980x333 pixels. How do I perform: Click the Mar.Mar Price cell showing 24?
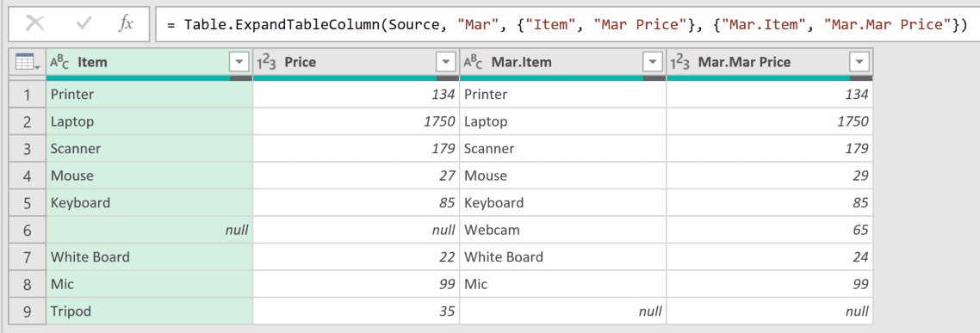pyautogui.click(x=769, y=256)
